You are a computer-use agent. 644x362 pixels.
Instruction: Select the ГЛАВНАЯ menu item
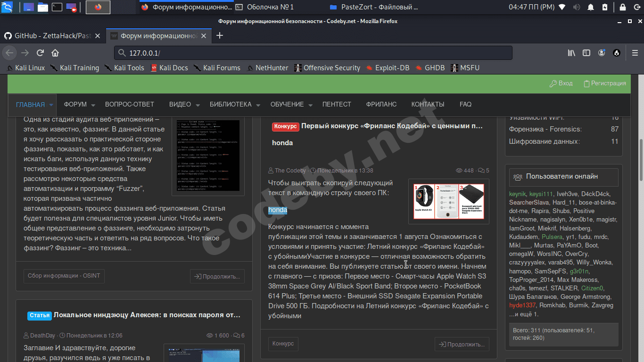pos(30,105)
